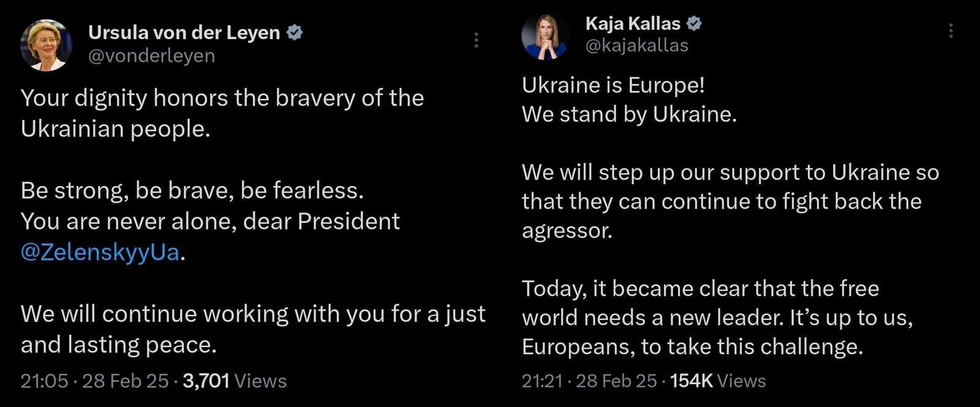Open Kaja Kallas's profile picture
This screenshot has height=407, width=980.
coord(545,36)
